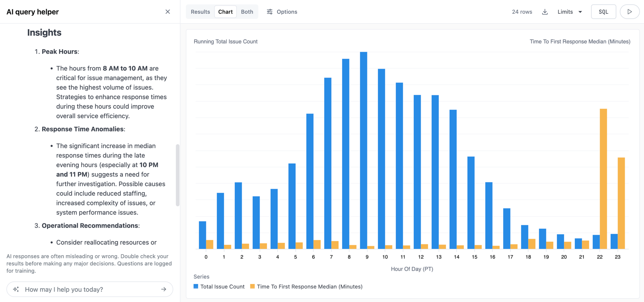Click the sparkle AI icon in the prompt field

coord(16,289)
